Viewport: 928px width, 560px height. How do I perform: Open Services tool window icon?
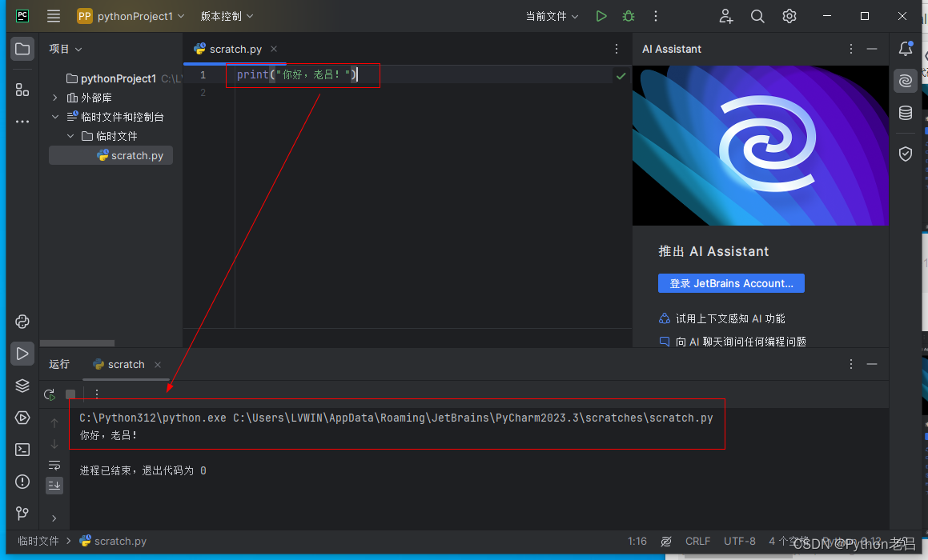click(x=22, y=418)
